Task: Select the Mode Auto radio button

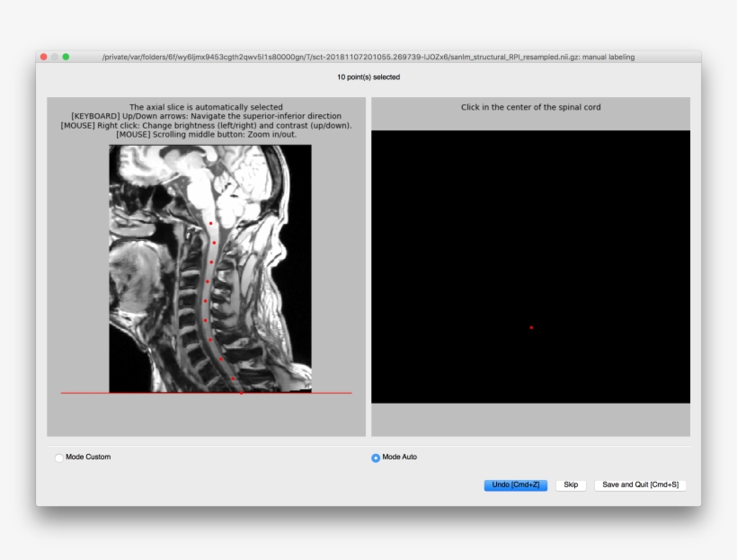Action: click(x=376, y=458)
